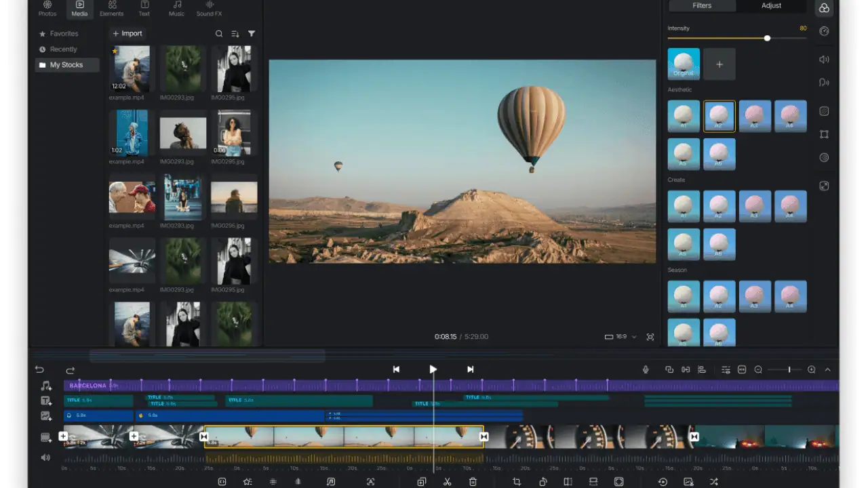Click the filter funnel icon in media panel
868x488 pixels.
(252, 33)
